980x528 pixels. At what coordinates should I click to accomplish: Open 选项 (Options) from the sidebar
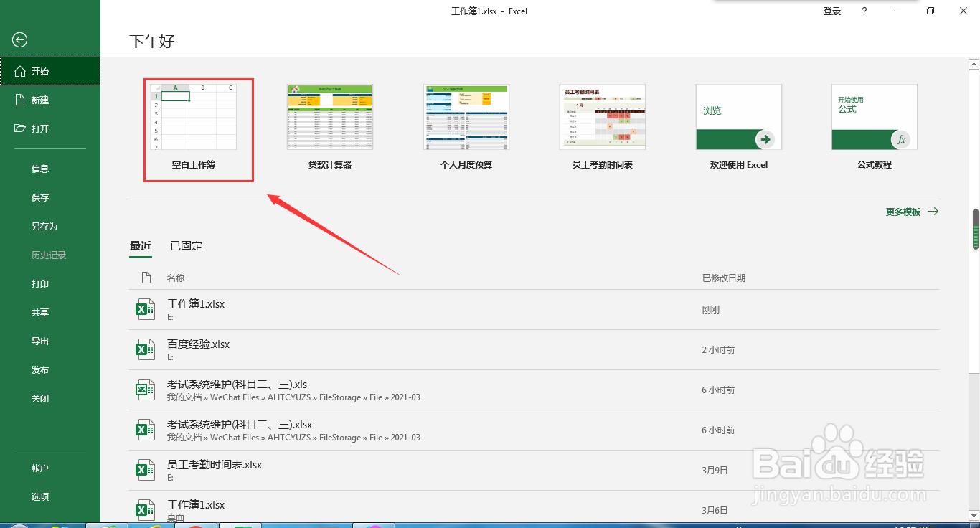(40, 496)
